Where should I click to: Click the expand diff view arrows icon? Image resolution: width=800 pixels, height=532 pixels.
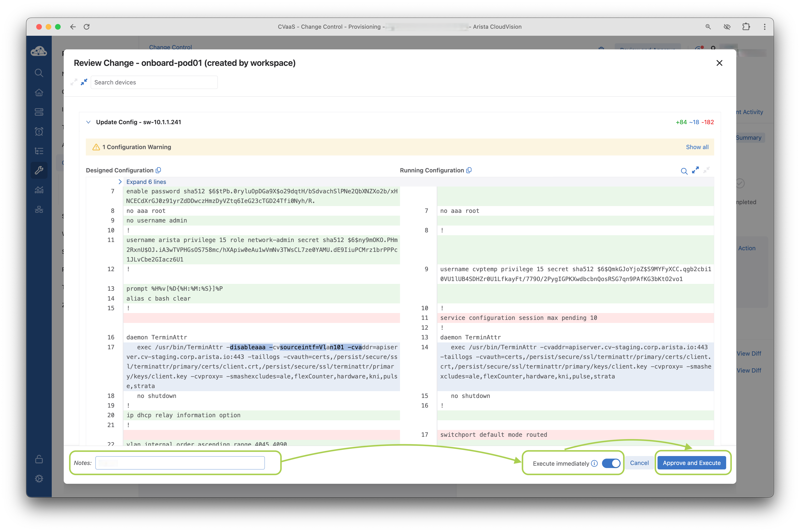pos(695,170)
